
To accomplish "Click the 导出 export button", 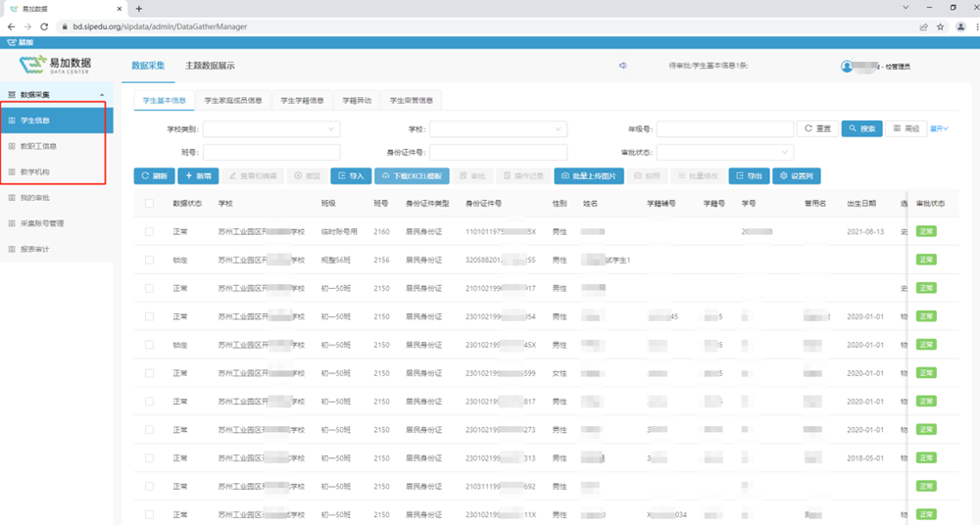I will click(749, 176).
